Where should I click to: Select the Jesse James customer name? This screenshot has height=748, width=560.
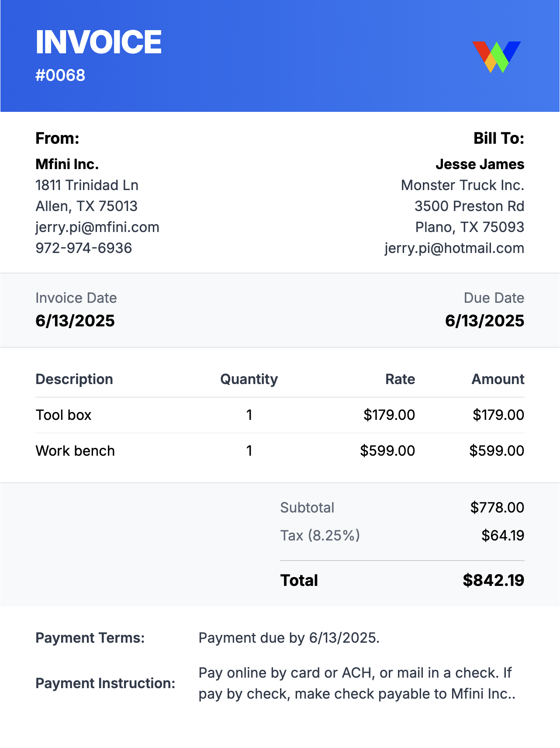(480, 164)
